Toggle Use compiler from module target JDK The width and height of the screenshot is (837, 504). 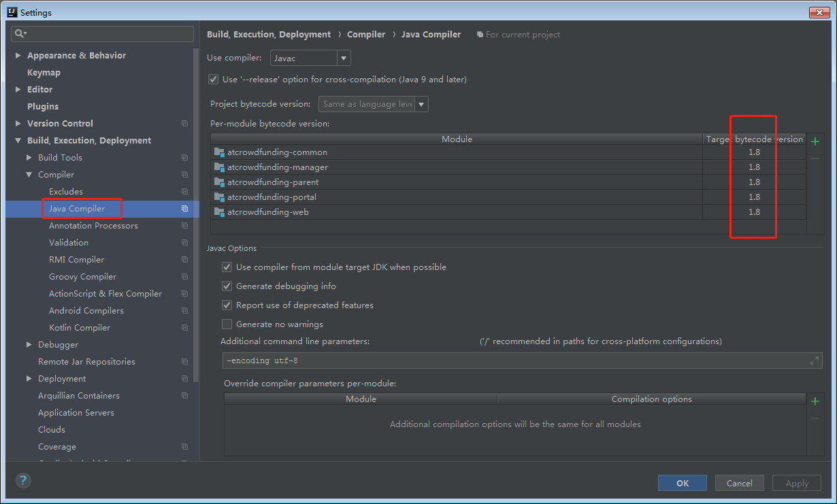tap(227, 267)
